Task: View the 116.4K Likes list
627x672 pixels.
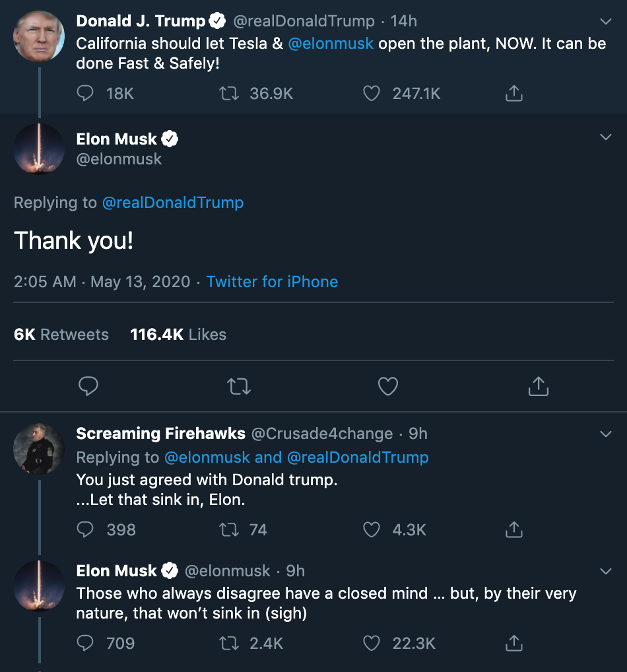Action: pos(178,335)
